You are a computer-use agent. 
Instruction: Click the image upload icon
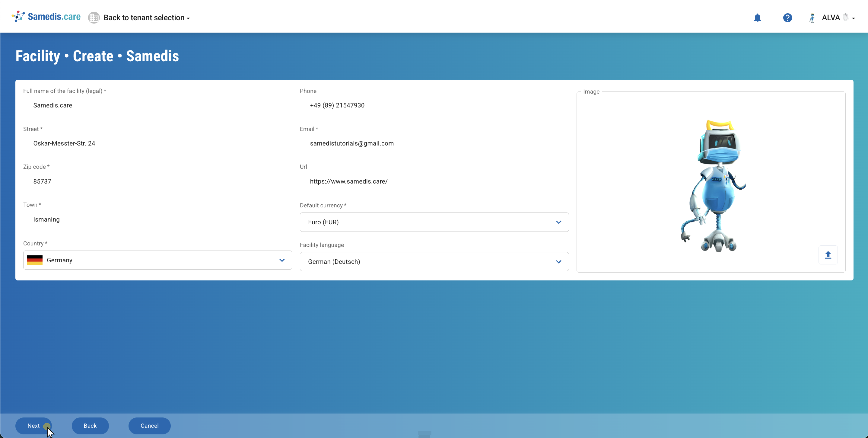tap(828, 255)
